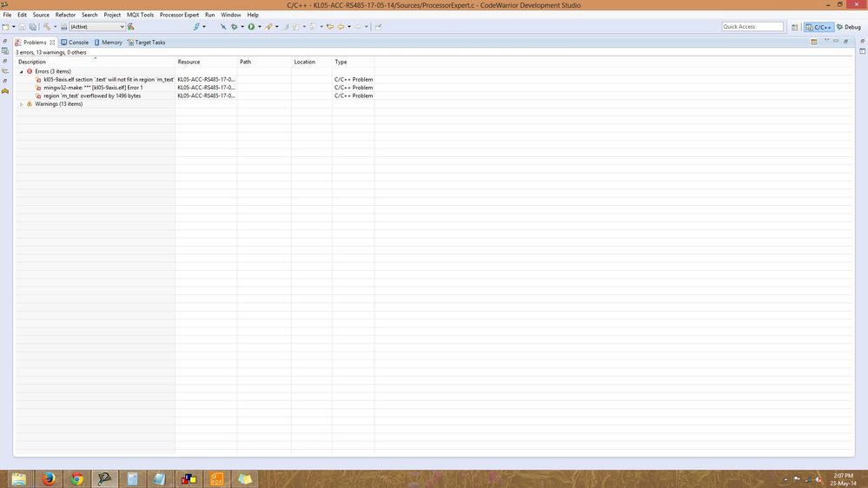Open the External Tools dropdown arrow
This screenshot has height=488, width=868.
pyautogui.click(x=277, y=27)
